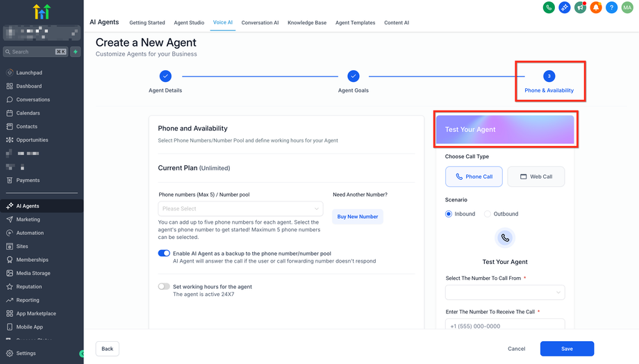
Task: Click the Opportunities sidebar icon
Action: click(10, 140)
